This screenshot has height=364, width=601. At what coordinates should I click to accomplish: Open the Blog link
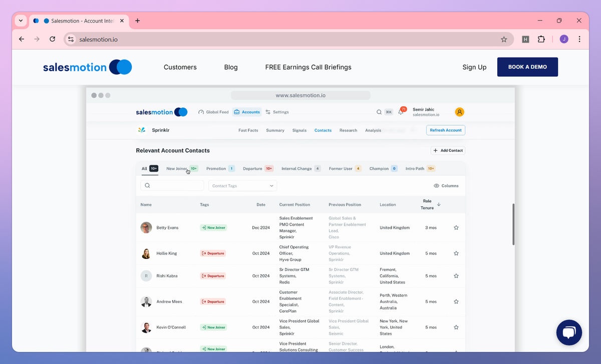click(x=231, y=67)
